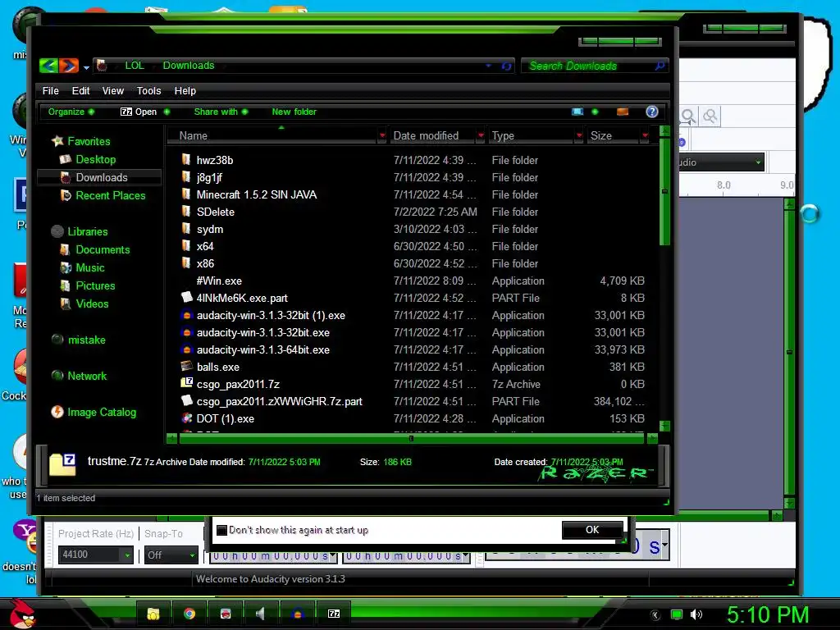The image size is (840, 630).
Task: Click the search magnifier icon
Action: tap(660, 66)
